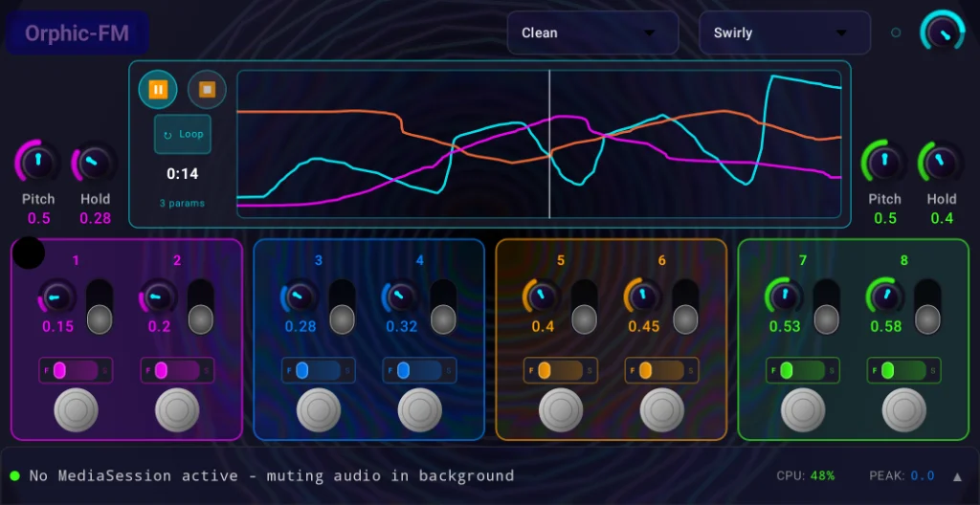The width and height of the screenshot is (980, 505).
Task: Click the voice 5 orange knob
Action: coord(542,298)
